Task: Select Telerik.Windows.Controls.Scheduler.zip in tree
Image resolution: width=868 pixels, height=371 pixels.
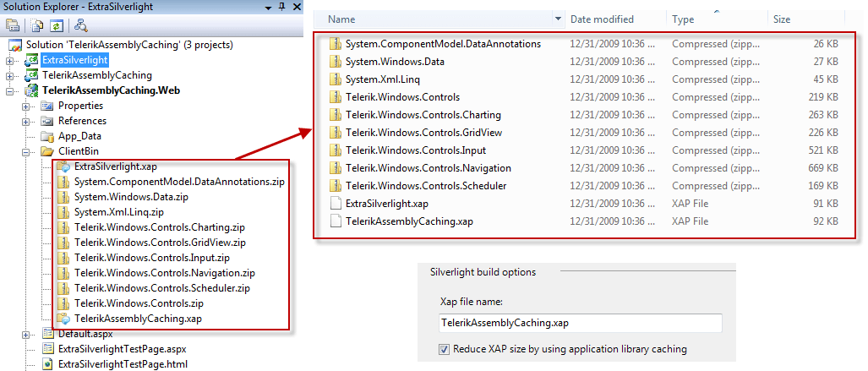Action: point(162,288)
